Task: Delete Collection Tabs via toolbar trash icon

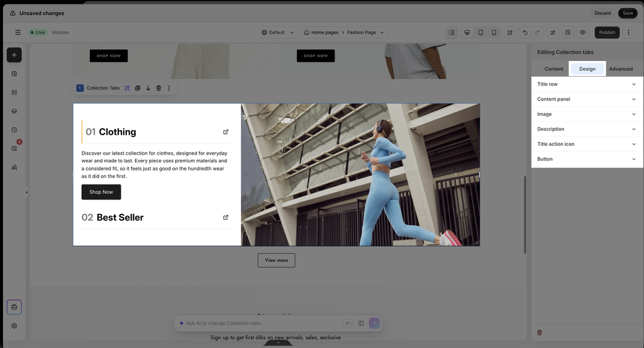Action: coord(158,88)
